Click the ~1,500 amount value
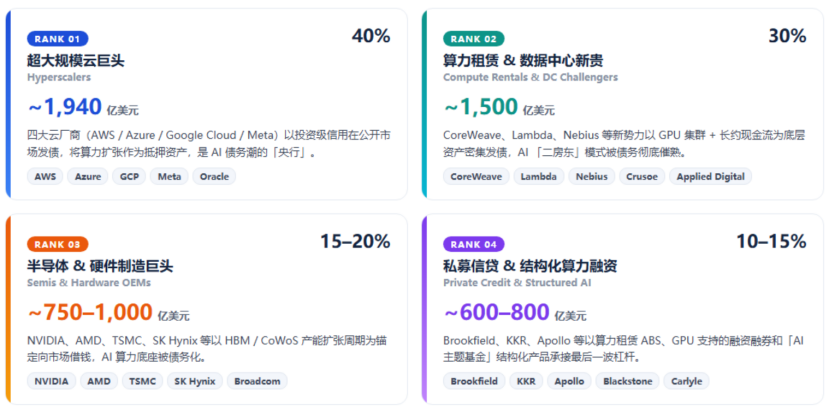Viewport: 829px width, 412px height. tap(481, 107)
